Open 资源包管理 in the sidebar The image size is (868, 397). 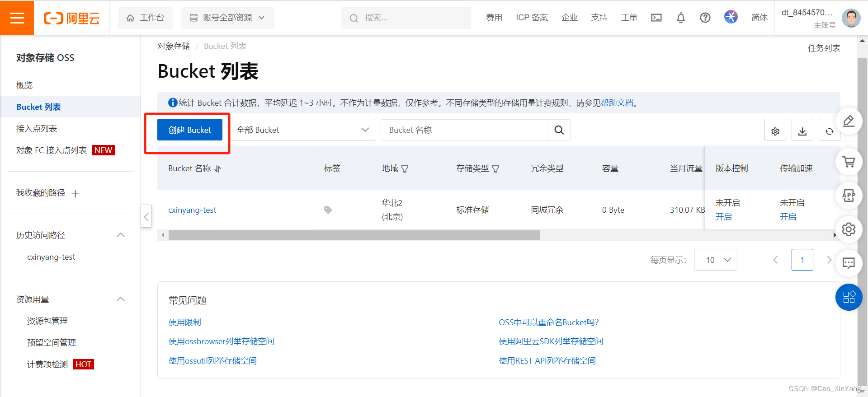[47, 321]
